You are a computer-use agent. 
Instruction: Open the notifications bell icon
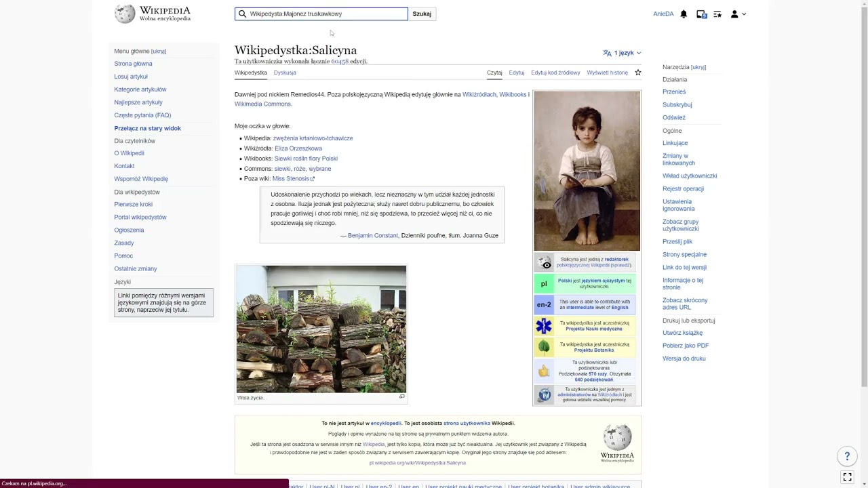684,14
